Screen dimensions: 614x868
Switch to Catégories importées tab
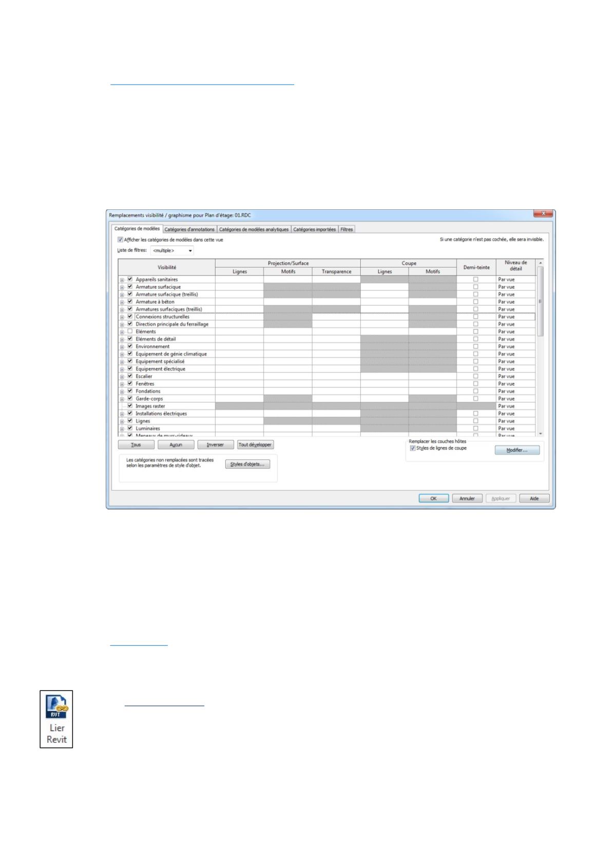tap(314, 229)
